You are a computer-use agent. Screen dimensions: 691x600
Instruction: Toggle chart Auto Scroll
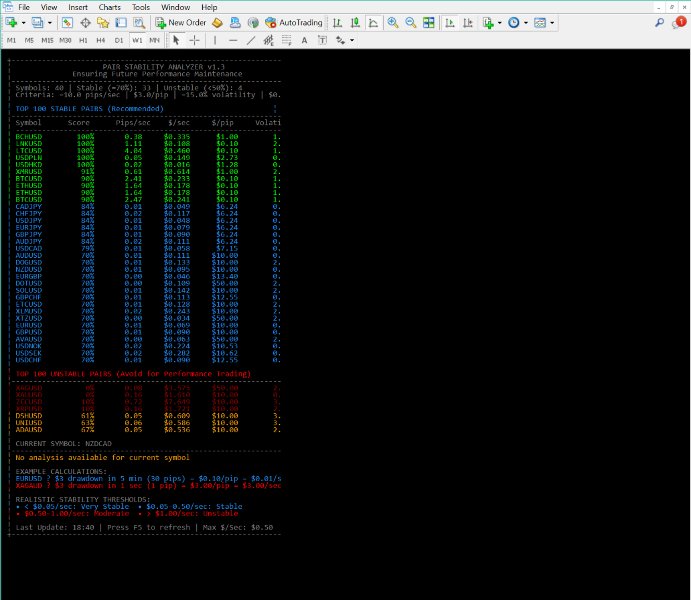(x=450, y=22)
